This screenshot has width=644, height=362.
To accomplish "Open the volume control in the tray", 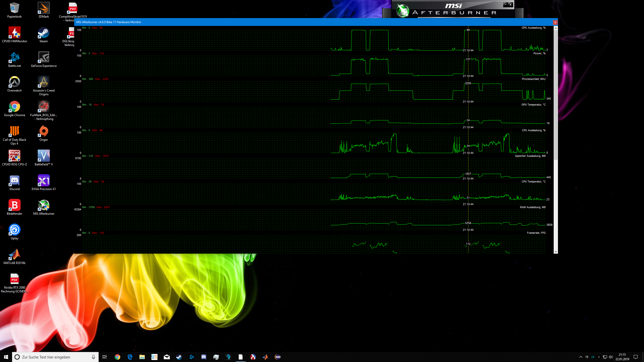I will (x=611, y=357).
